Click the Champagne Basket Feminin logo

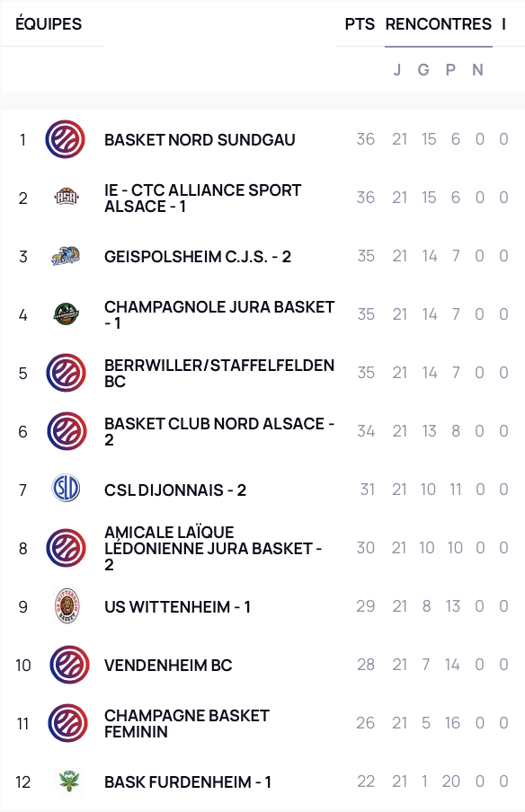coord(68,723)
